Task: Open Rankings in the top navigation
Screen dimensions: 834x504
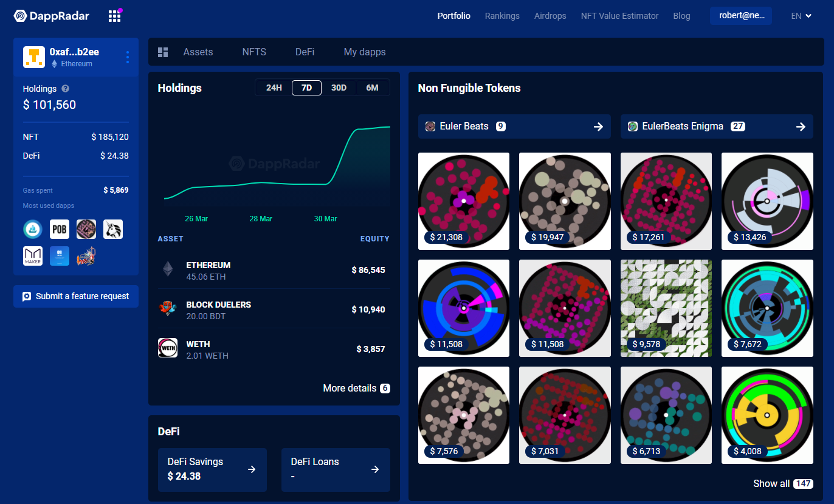Action: 502,16
